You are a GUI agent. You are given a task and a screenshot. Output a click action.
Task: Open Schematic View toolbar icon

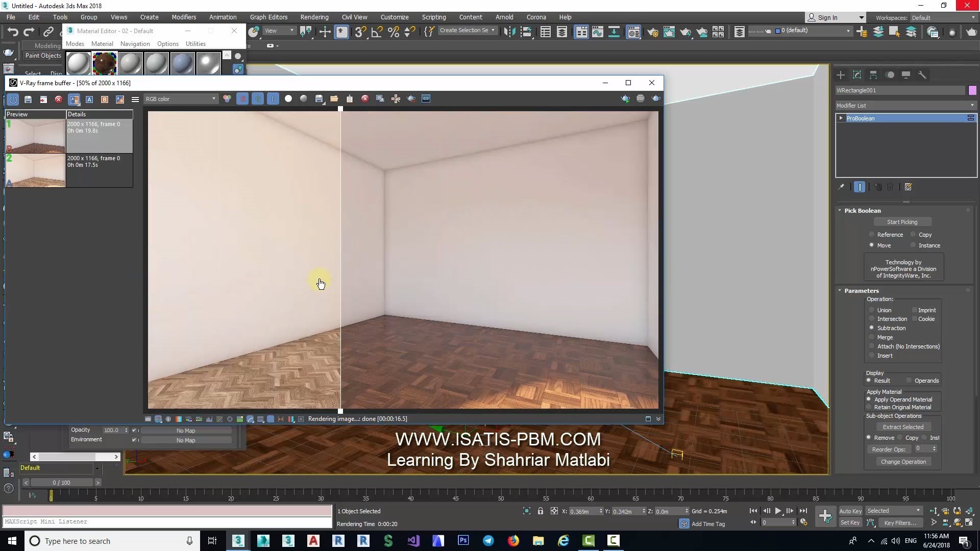[x=614, y=32]
